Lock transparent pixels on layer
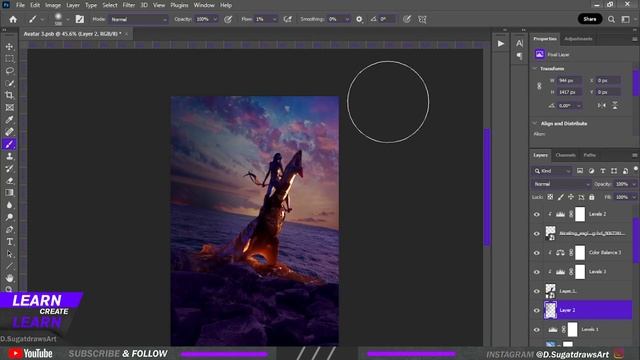 click(550, 197)
